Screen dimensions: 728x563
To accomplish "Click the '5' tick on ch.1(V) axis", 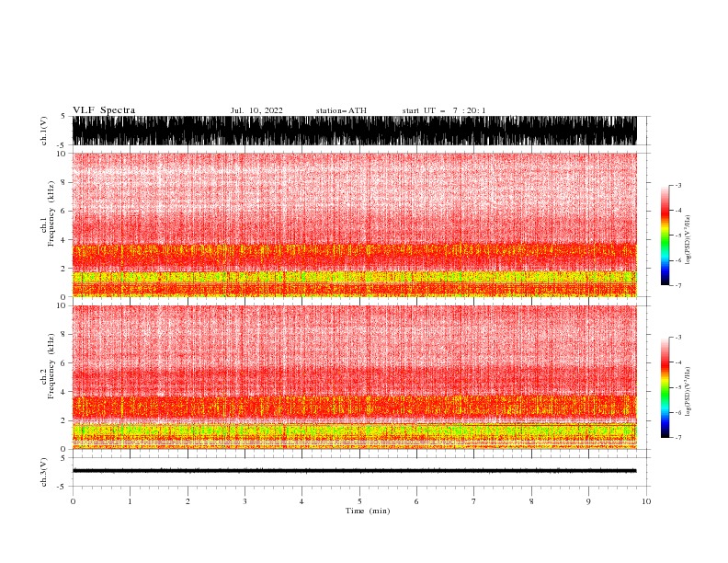I will pos(64,117).
